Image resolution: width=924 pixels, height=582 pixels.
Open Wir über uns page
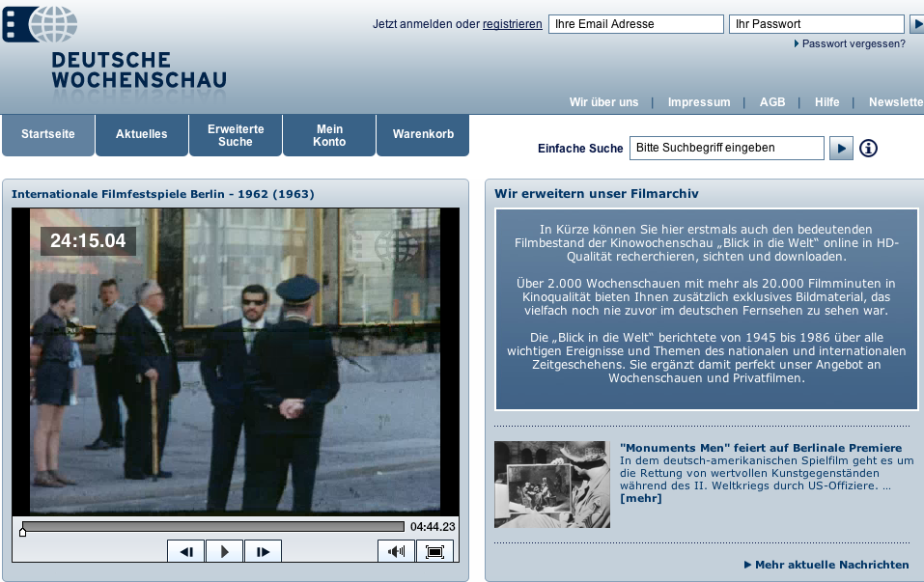coord(603,102)
